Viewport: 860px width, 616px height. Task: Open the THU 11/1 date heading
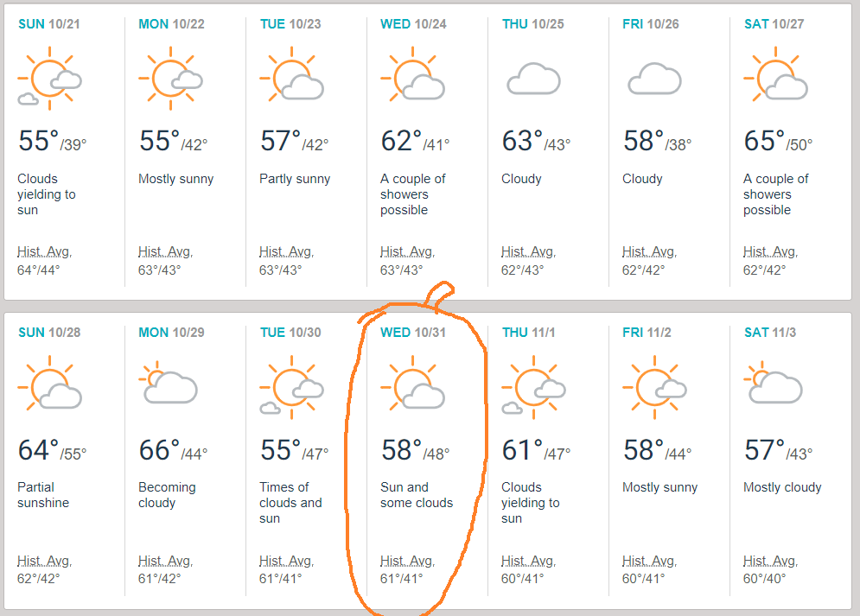[532, 333]
